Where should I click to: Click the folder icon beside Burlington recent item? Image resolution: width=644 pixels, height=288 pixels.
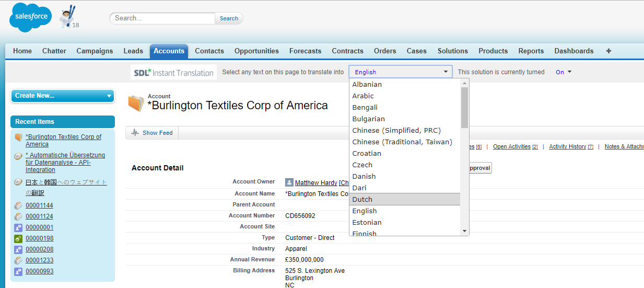pyautogui.click(x=18, y=137)
